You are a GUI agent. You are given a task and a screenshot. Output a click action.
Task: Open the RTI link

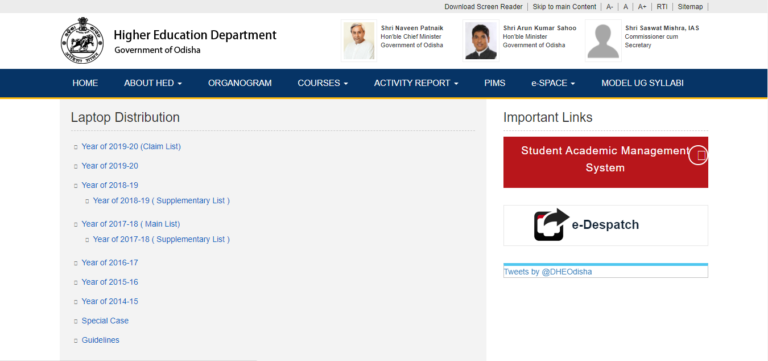(662, 7)
